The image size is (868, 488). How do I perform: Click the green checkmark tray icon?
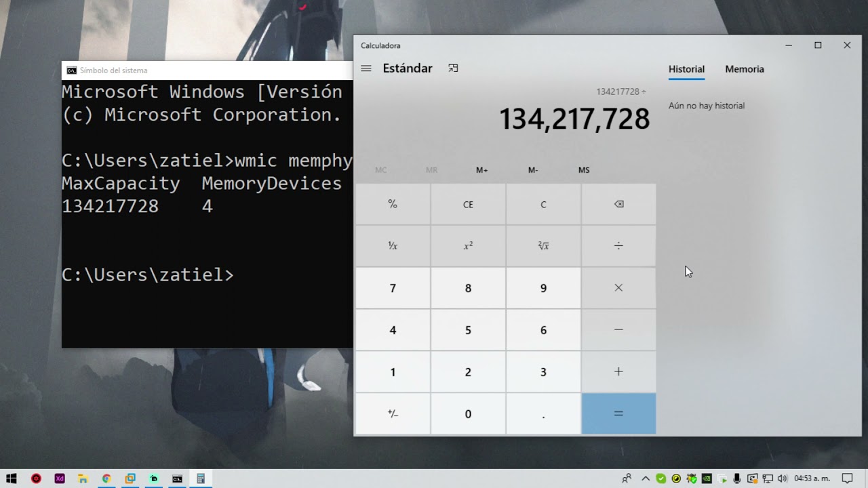[660, 479]
